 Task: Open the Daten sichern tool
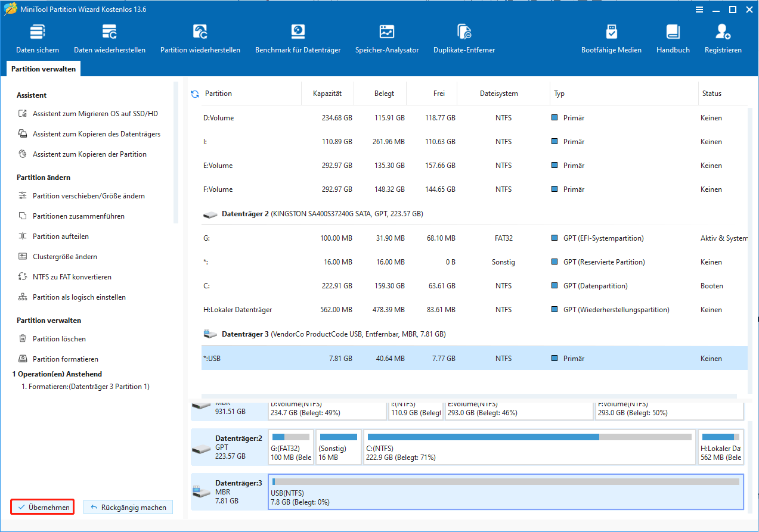[x=38, y=39]
